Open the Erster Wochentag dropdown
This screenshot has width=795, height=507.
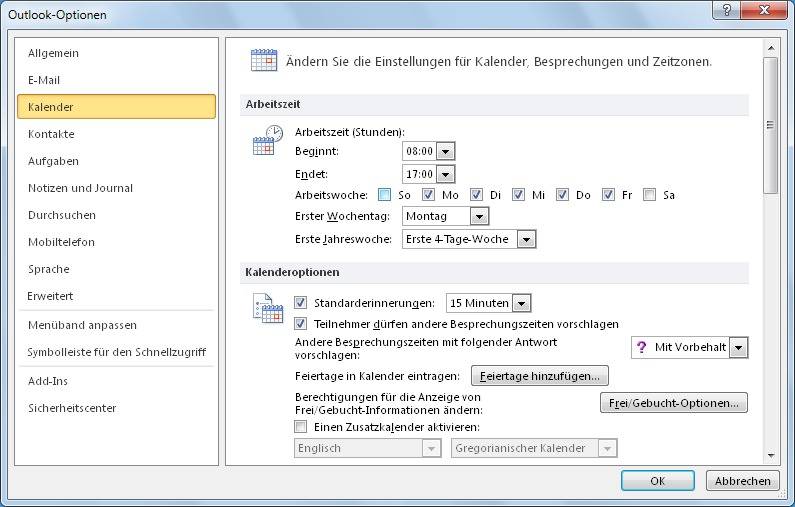(x=480, y=216)
